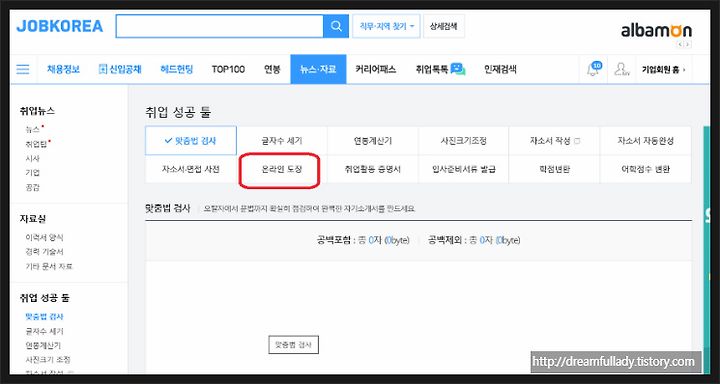Select the 맞춤법 검사 tool tab
The height and width of the screenshot is (384, 720).
[x=191, y=141]
